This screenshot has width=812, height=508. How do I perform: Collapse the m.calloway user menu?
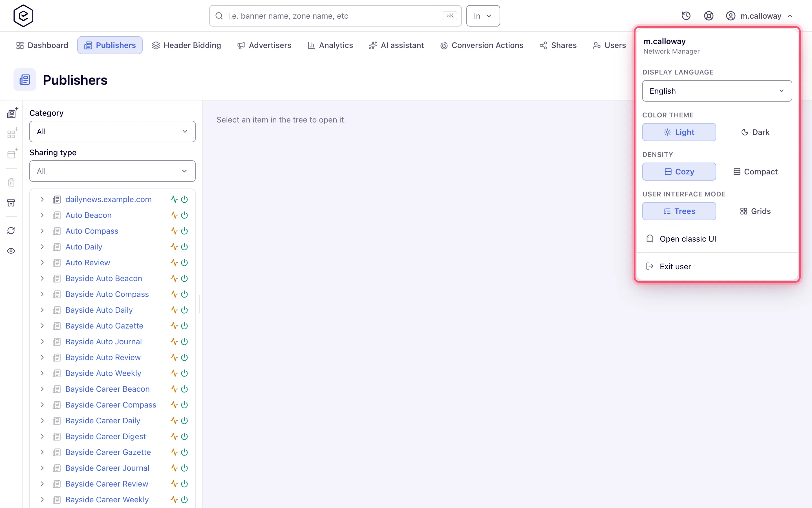tap(759, 16)
